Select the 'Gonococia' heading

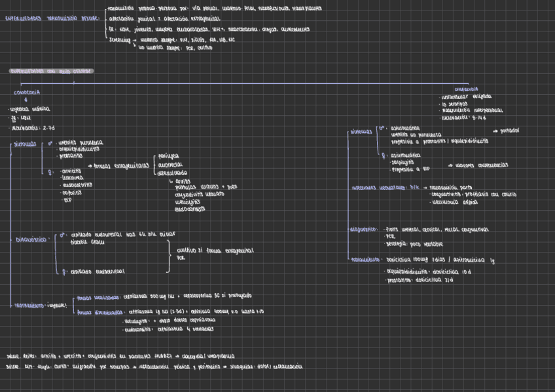(x=27, y=93)
